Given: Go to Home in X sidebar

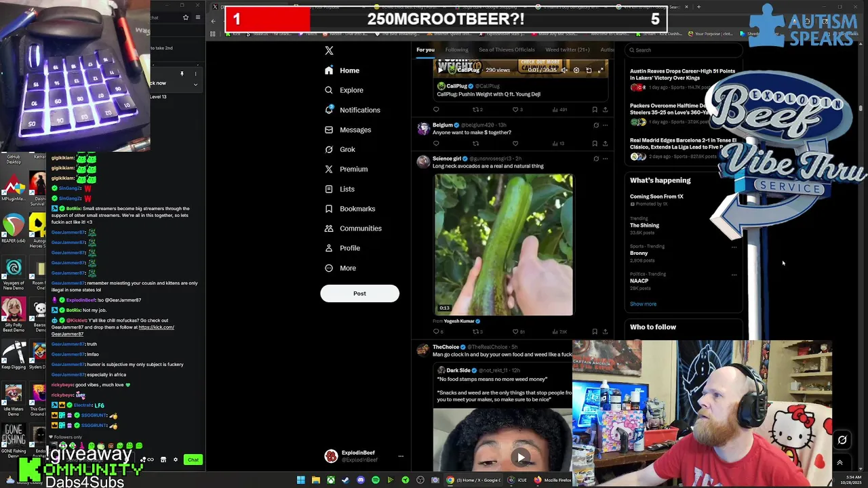Looking at the screenshot, I should pos(342,70).
